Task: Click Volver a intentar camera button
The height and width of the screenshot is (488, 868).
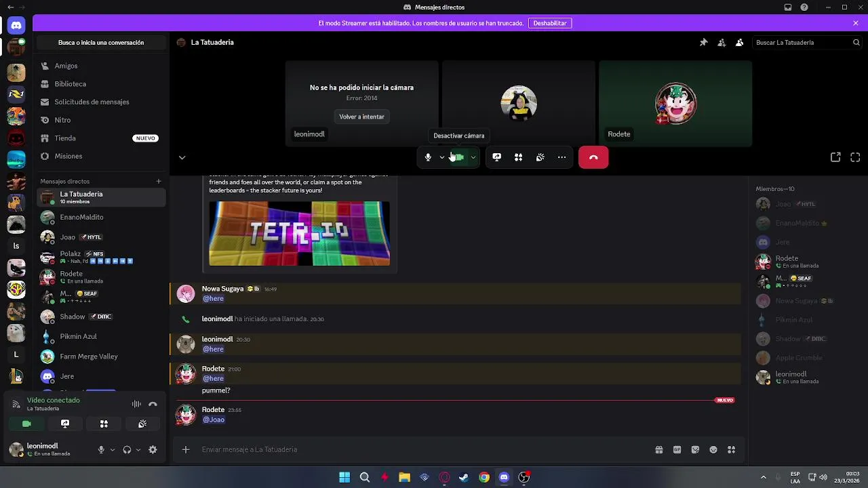Action: pyautogui.click(x=361, y=117)
